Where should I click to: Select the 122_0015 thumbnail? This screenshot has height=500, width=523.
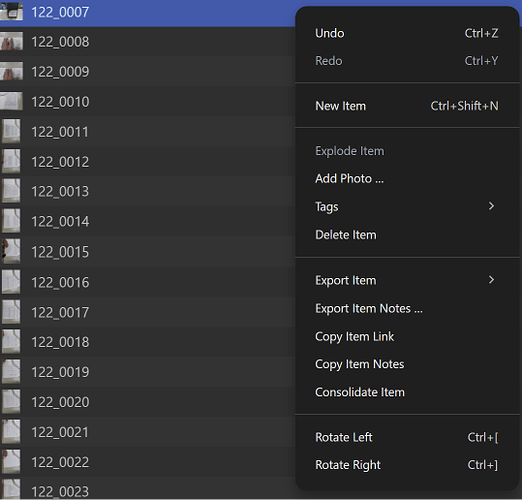tap(11, 251)
